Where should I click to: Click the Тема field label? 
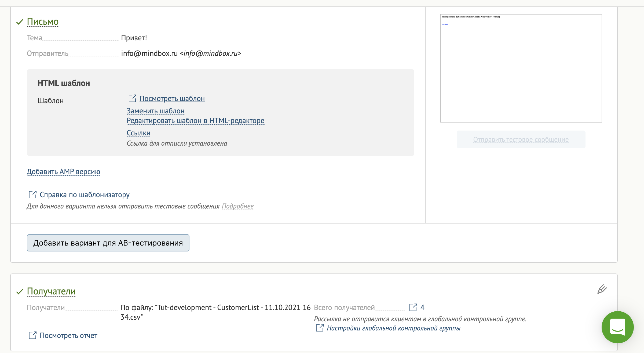click(35, 38)
